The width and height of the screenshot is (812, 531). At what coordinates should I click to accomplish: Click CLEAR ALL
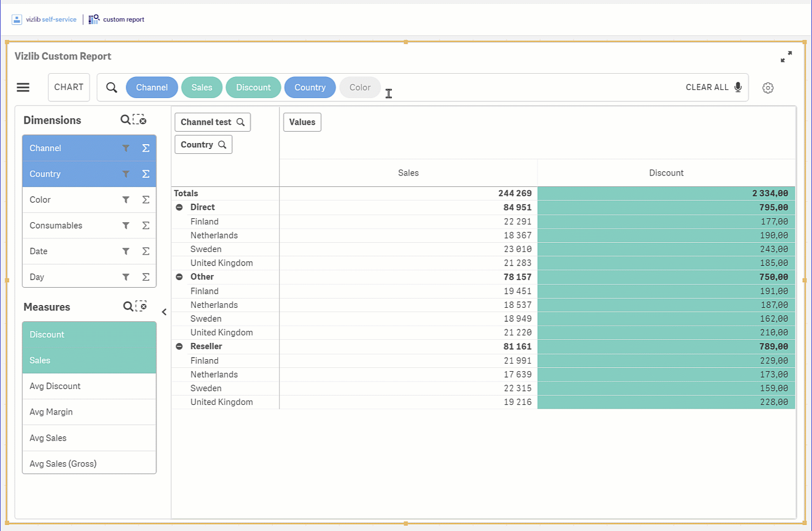707,87
